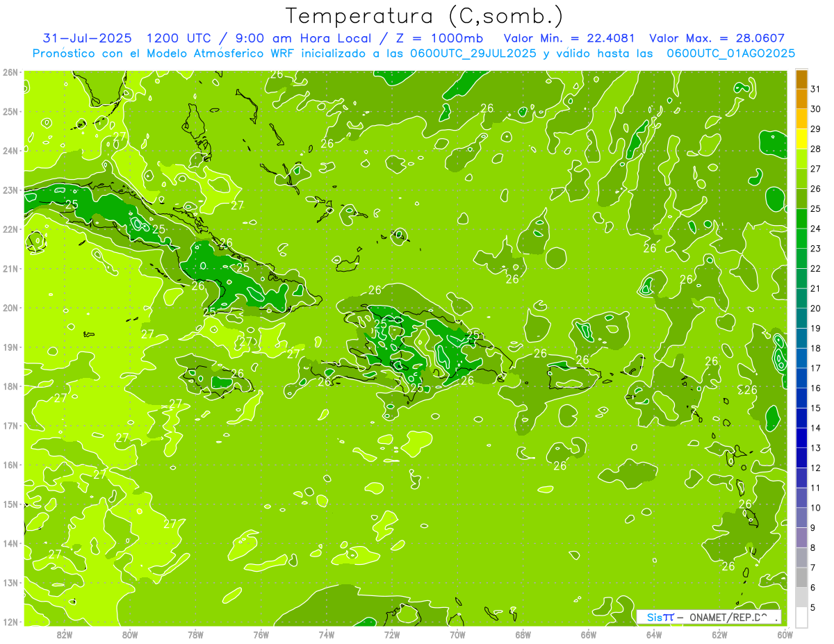The height and width of the screenshot is (644, 834).
Task: Click the teal 19–20 color scale segment
Action: 801,318
